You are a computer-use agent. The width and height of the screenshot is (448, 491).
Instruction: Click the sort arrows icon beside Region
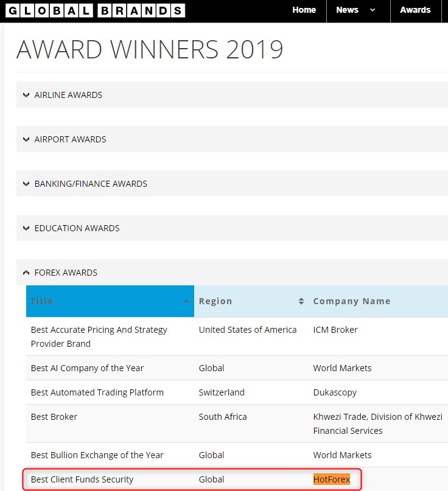[301, 301]
